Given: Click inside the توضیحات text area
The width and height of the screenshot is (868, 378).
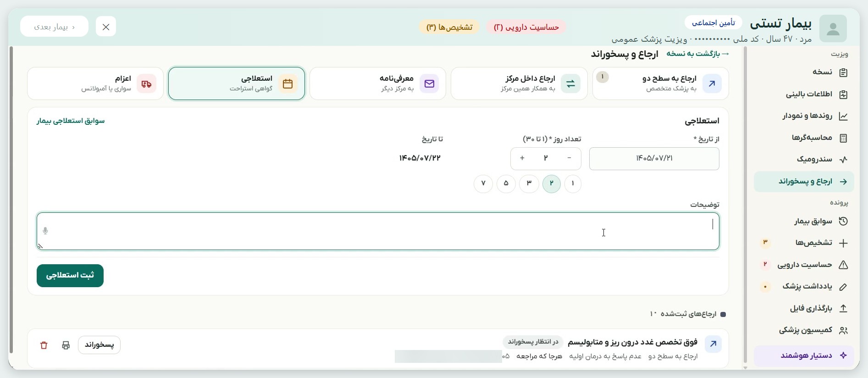Looking at the screenshot, I should [378, 231].
